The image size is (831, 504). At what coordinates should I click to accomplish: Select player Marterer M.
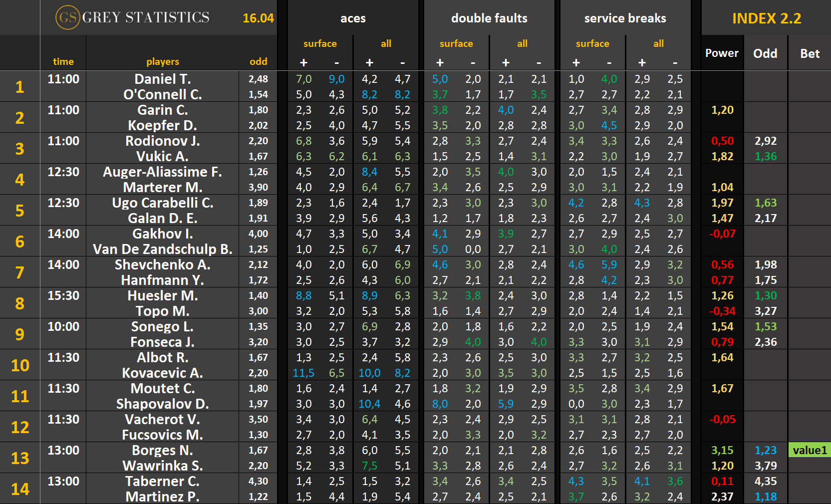163,187
